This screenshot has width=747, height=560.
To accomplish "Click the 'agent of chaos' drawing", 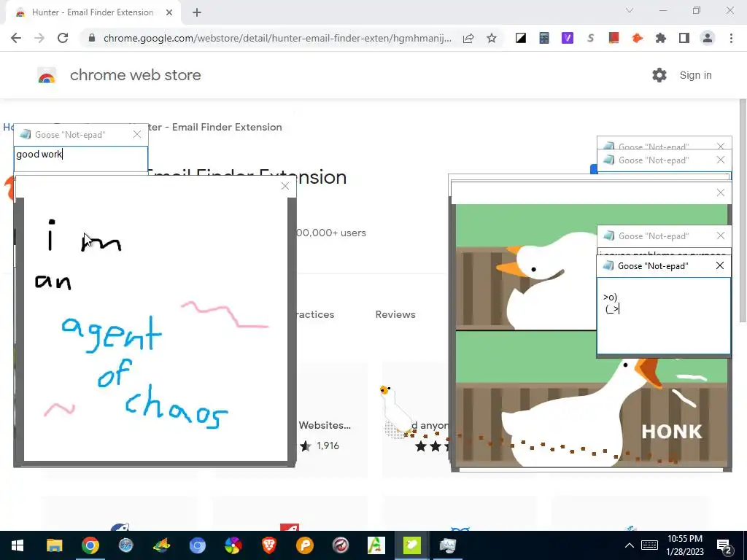I will pyautogui.click(x=155, y=329).
